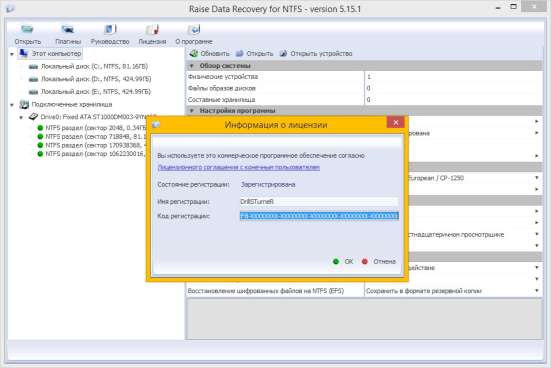
Task: Select Drive0: Fixed ATA ST1000DM003 entry
Action: [x=98, y=117]
